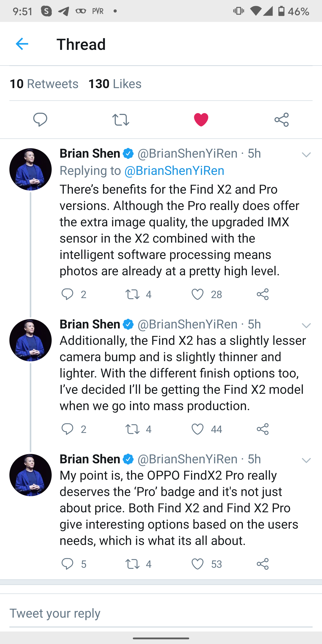The width and height of the screenshot is (322, 644).
Task: Retweet the 'camera bump' tweet
Action: (132, 429)
